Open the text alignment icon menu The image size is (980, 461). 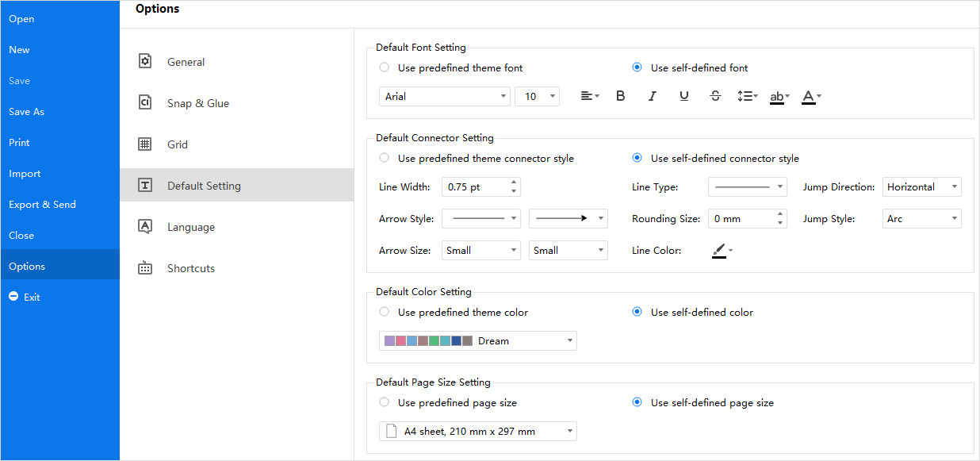589,96
